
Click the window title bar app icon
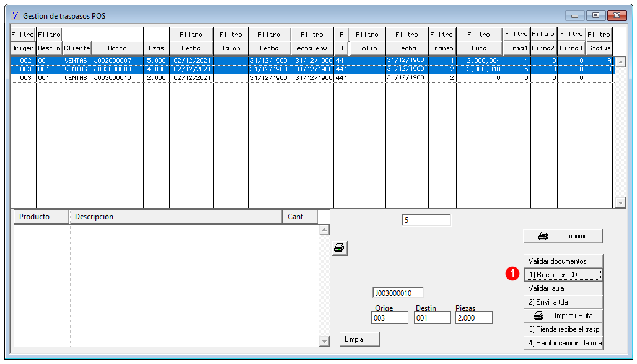click(x=15, y=16)
